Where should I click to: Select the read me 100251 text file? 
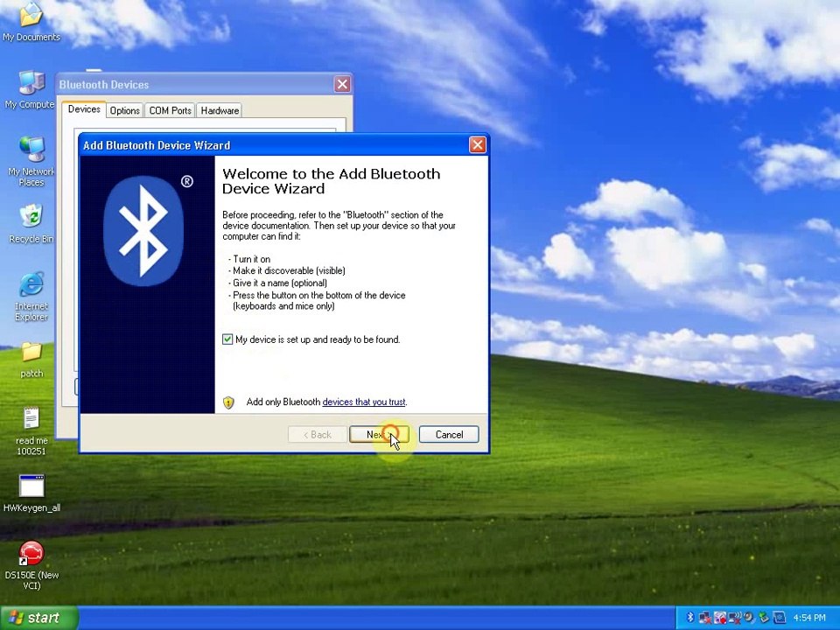pos(31,431)
